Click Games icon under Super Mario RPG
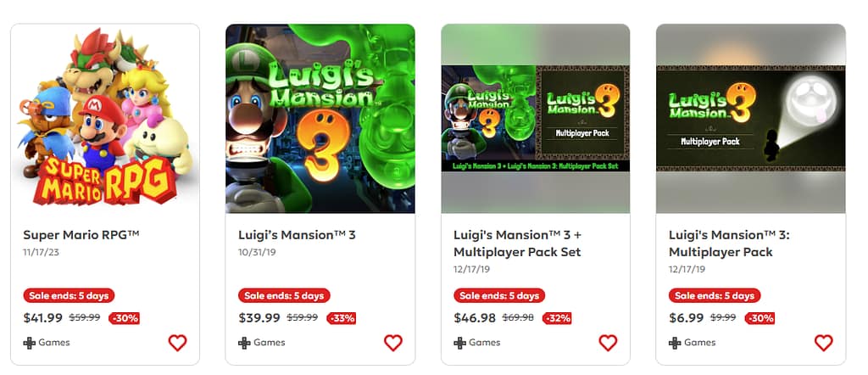The height and width of the screenshot is (375, 868). [x=30, y=343]
